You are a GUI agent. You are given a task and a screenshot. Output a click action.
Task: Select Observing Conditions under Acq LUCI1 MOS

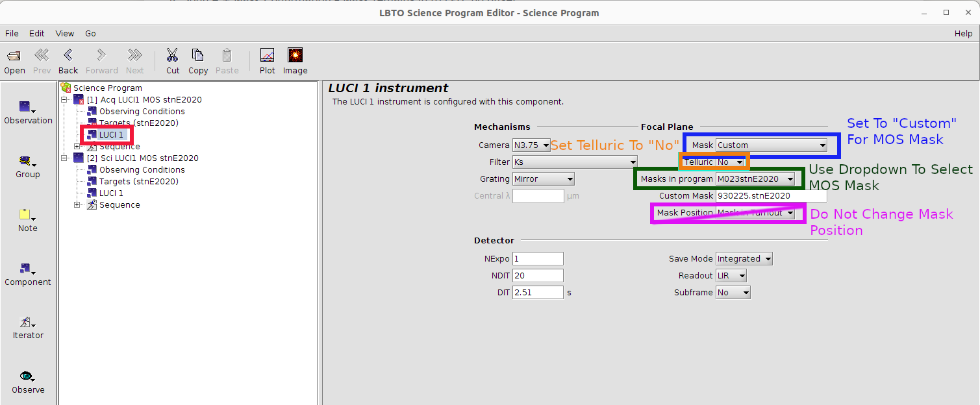coord(142,112)
